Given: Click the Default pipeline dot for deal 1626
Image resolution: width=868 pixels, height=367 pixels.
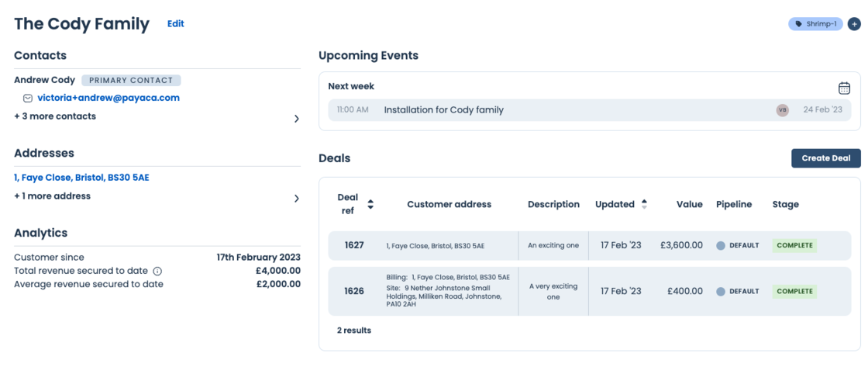Looking at the screenshot, I should (x=721, y=292).
